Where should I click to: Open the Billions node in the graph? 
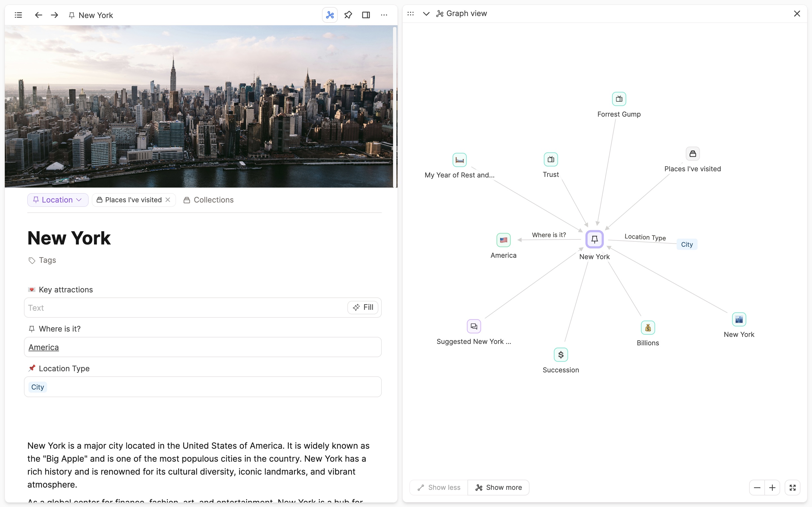tap(648, 328)
